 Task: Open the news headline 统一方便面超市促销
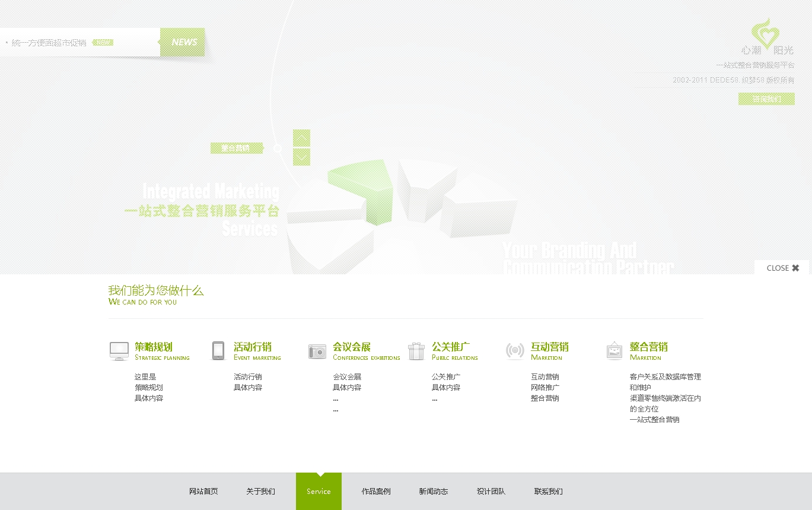[49, 43]
